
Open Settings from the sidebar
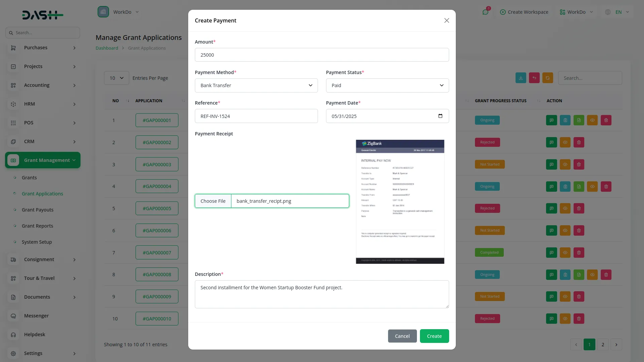click(x=33, y=353)
